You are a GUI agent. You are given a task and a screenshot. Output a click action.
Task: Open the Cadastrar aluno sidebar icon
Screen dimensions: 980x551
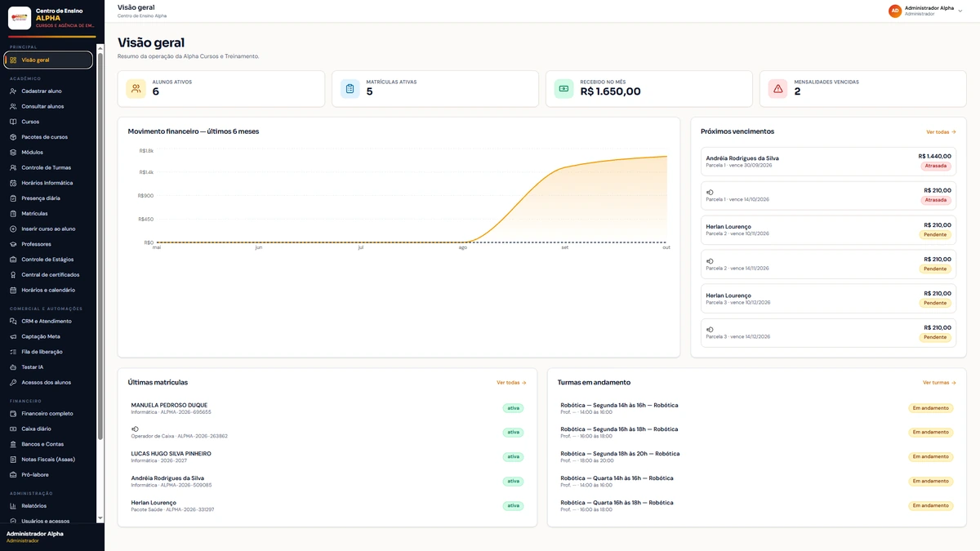coord(13,91)
